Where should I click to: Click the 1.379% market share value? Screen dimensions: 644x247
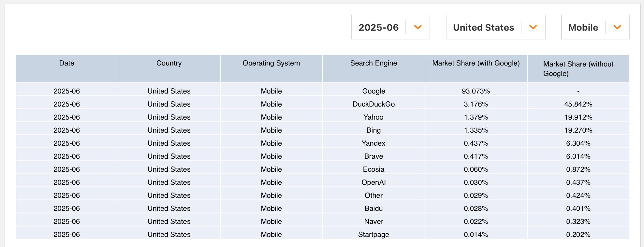(x=476, y=117)
